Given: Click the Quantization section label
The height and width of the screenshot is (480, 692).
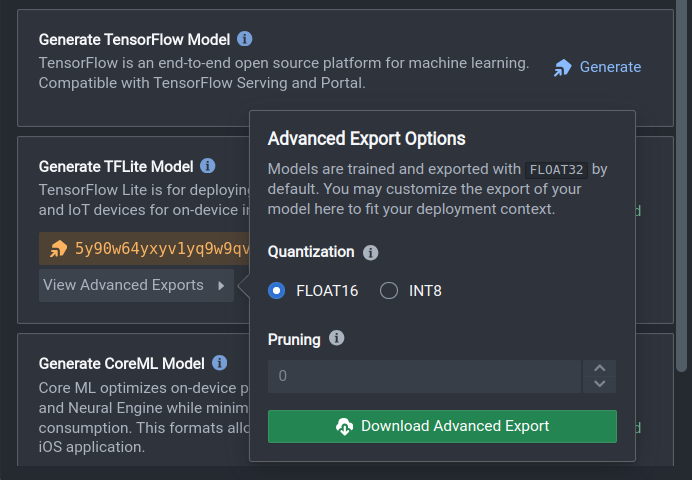Looking at the screenshot, I should tap(311, 252).
